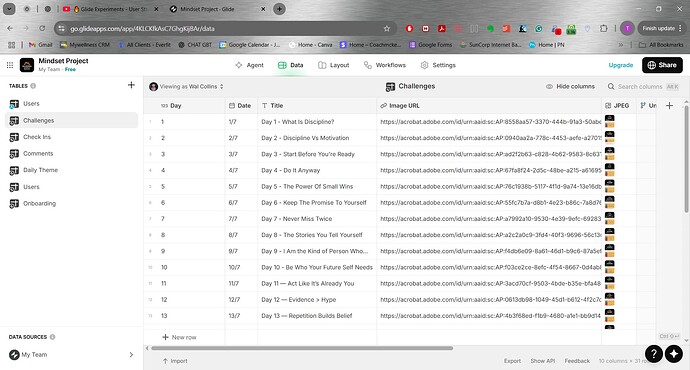690x370 pixels.
Task: Open the tab search dropdown arrow
Action: (x=9, y=9)
